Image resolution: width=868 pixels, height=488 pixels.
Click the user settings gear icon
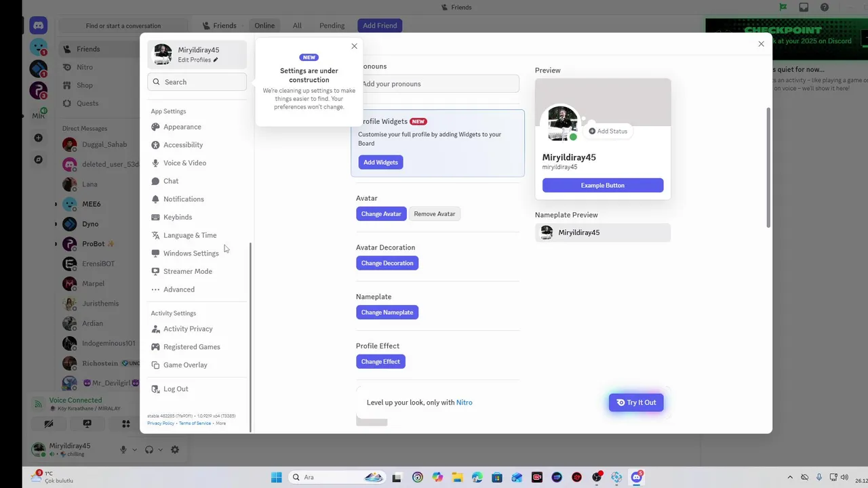pos(175,449)
